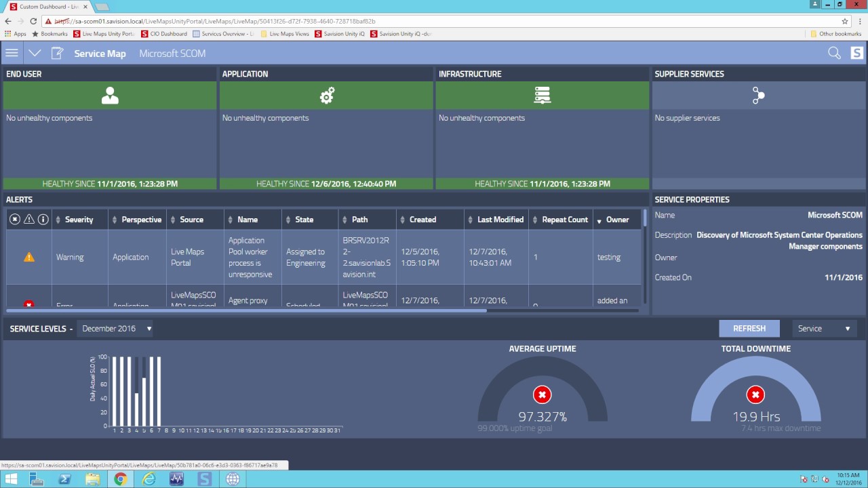Screen dimensions: 868x488
Task: Click the browser reload button
Action: 33,21
